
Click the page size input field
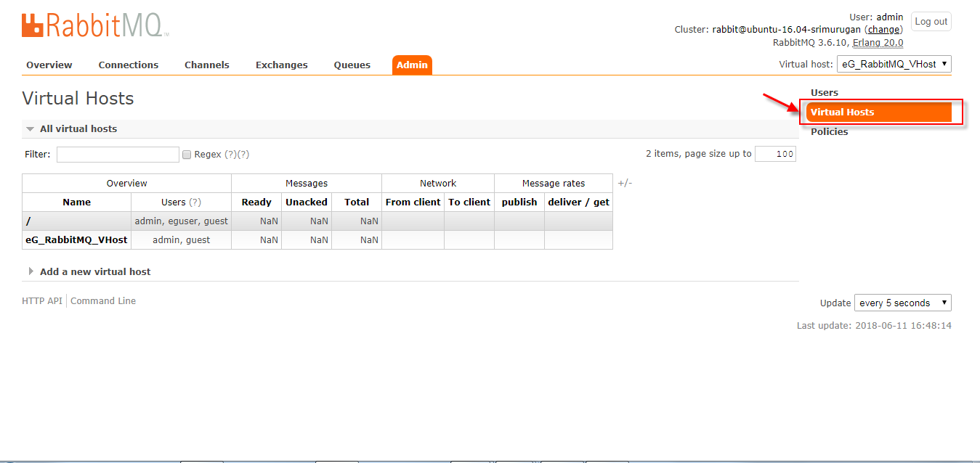(775, 154)
